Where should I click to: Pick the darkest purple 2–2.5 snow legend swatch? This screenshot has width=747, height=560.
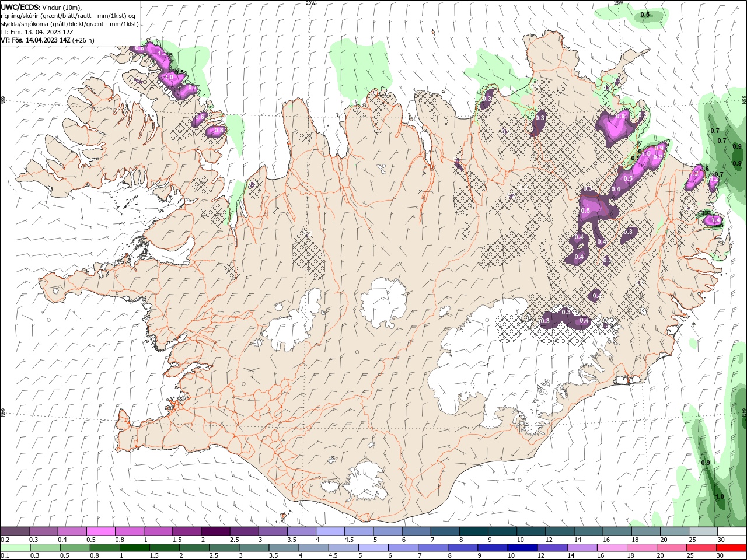215,531
